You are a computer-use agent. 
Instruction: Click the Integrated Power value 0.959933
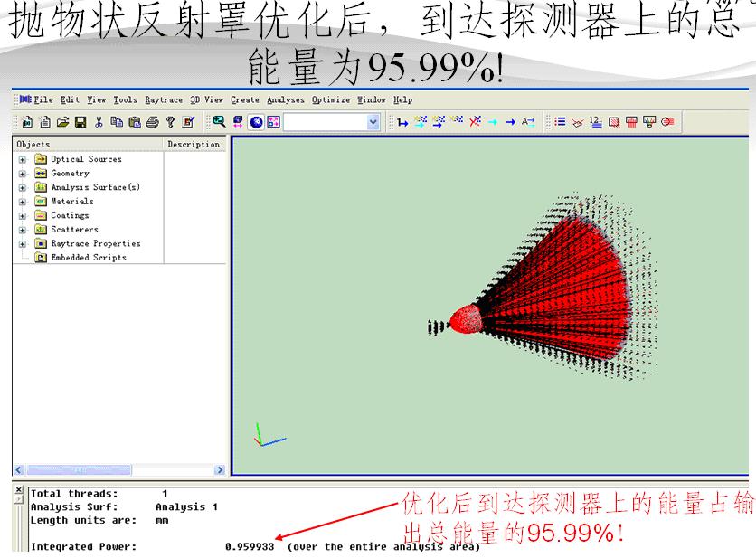[x=250, y=547]
